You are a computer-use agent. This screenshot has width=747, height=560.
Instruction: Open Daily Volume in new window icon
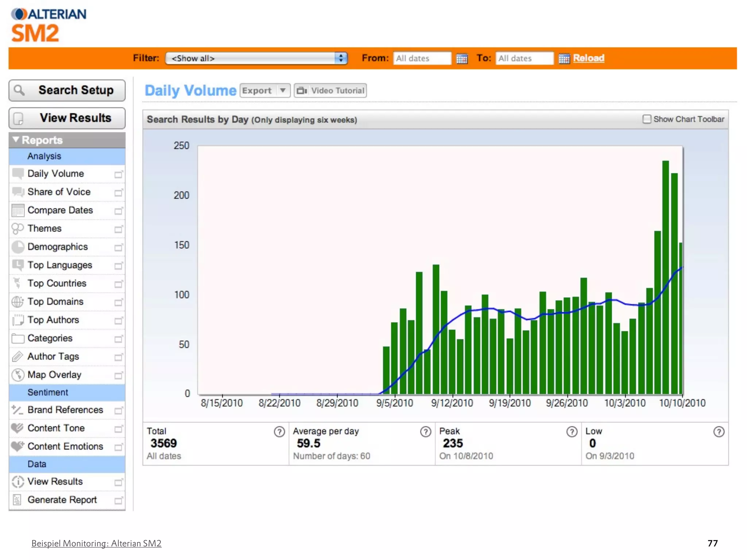[119, 174]
